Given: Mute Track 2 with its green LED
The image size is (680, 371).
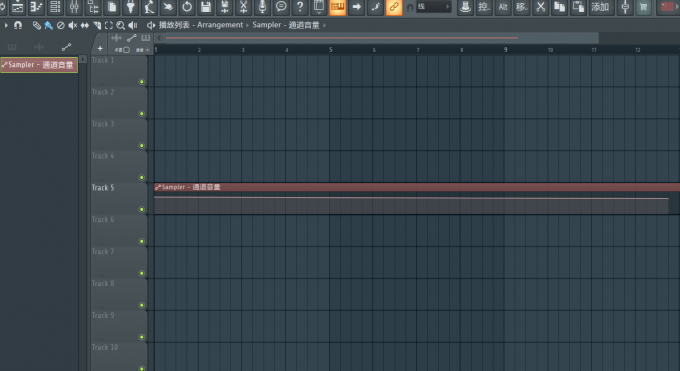Looking at the screenshot, I should tap(141, 114).
